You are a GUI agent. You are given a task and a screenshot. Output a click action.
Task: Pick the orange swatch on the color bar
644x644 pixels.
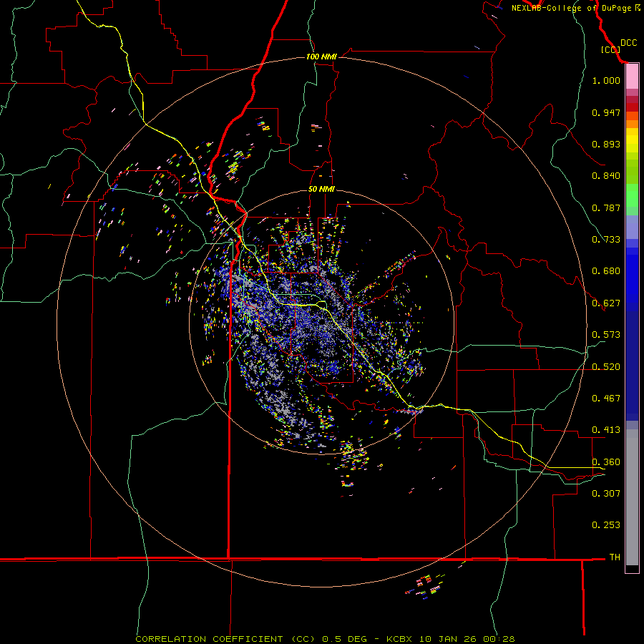pyautogui.click(x=632, y=124)
